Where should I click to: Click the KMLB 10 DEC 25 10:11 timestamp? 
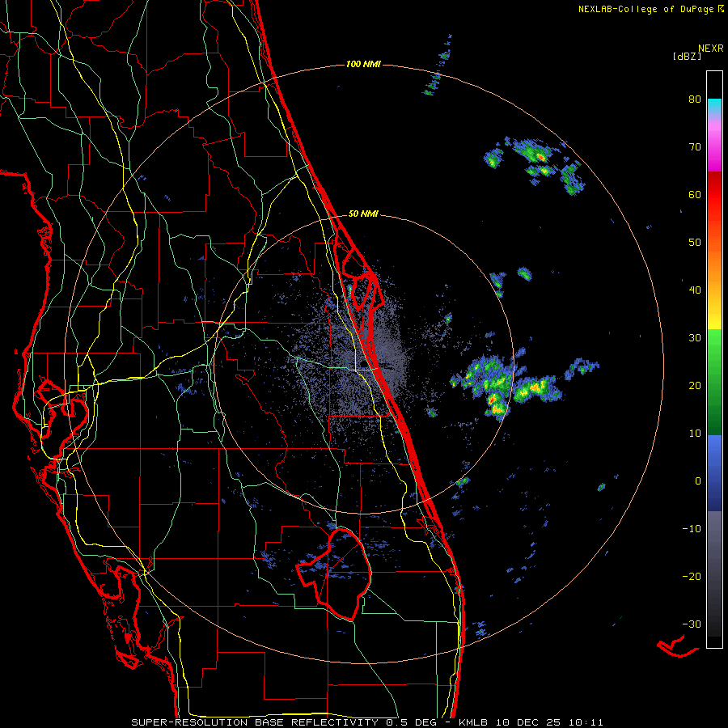[x=531, y=722]
